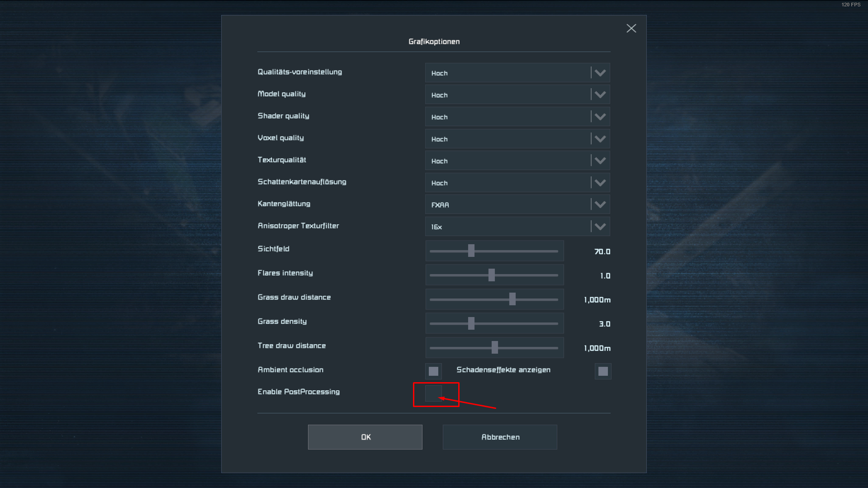868x488 pixels.
Task: Open the Kantenglättung FXAA dropdown
Action: coord(517,205)
